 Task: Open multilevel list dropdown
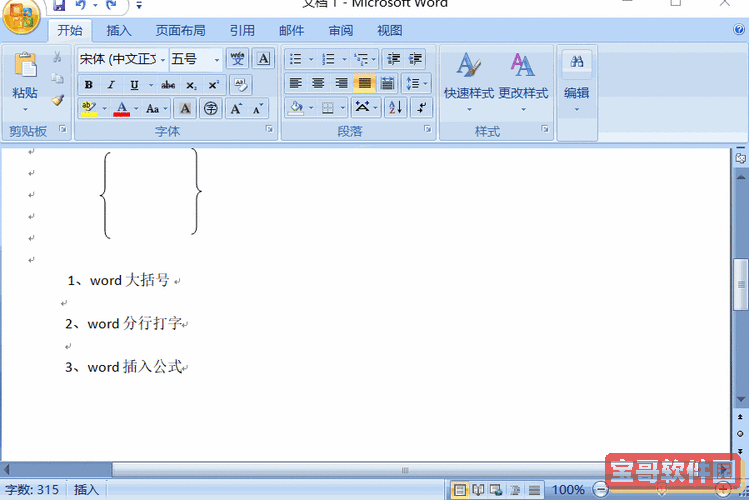tap(365, 59)
